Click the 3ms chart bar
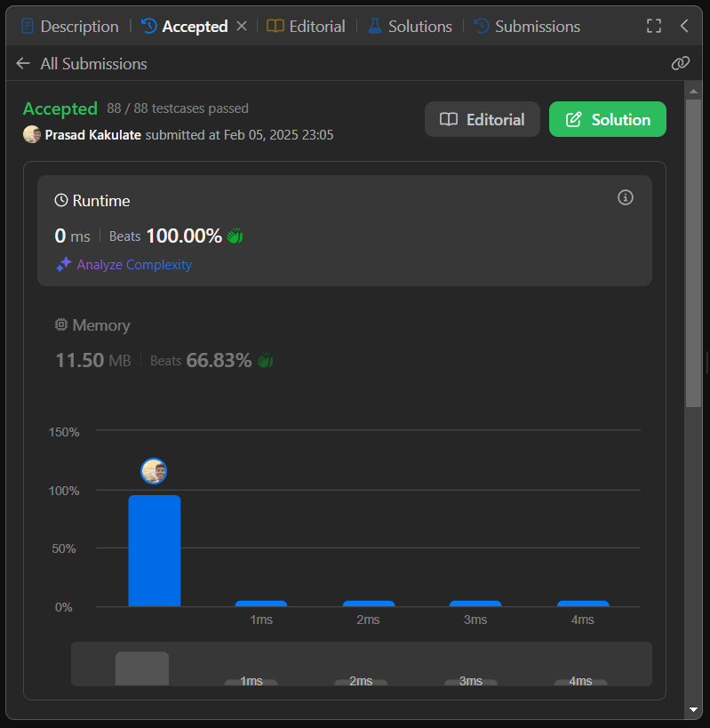Screen dimensions: 710x728 pyautogui.click(x=475, y=604)
